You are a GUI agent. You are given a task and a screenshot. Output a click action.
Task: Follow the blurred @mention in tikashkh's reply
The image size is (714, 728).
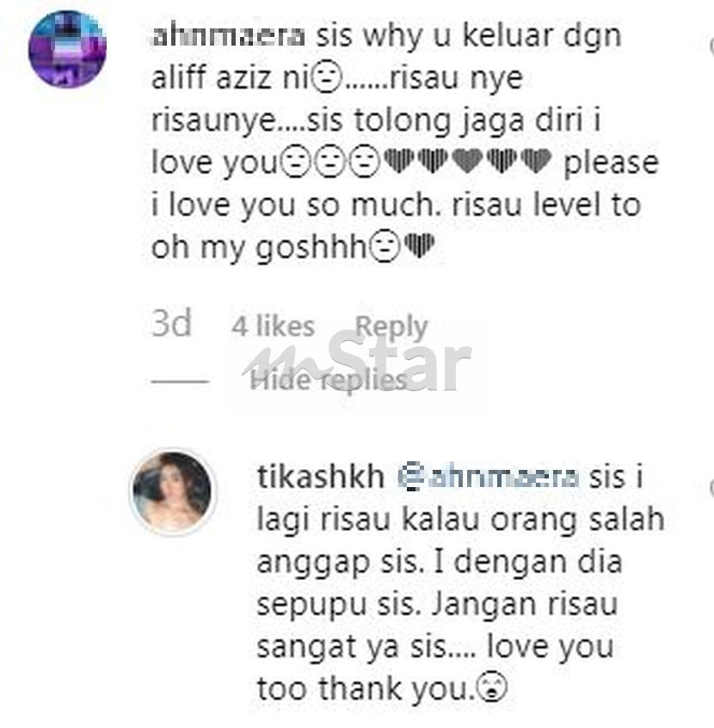click(489, 478)
